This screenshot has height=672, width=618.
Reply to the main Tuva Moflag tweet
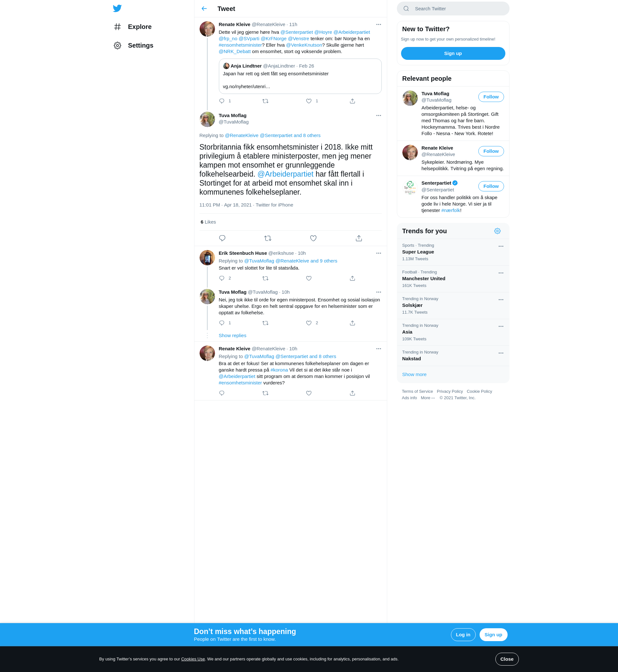[x=222, y=238]
